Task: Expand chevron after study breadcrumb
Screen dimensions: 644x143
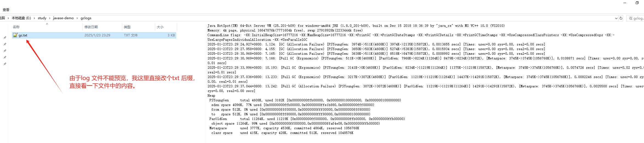Action: click(x=50, y=18)
